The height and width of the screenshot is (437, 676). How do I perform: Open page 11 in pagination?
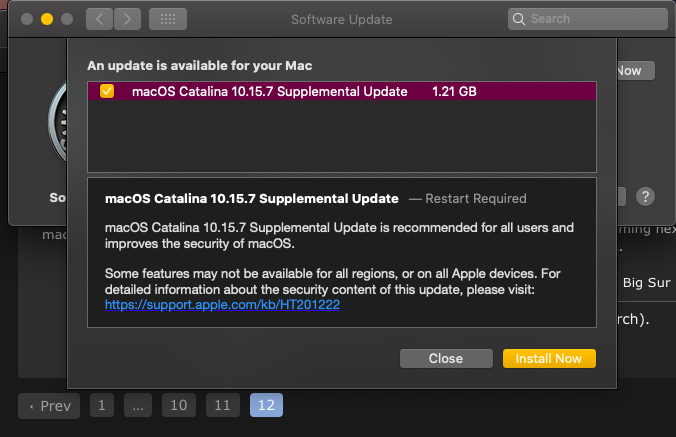click(x=223, y=405)
